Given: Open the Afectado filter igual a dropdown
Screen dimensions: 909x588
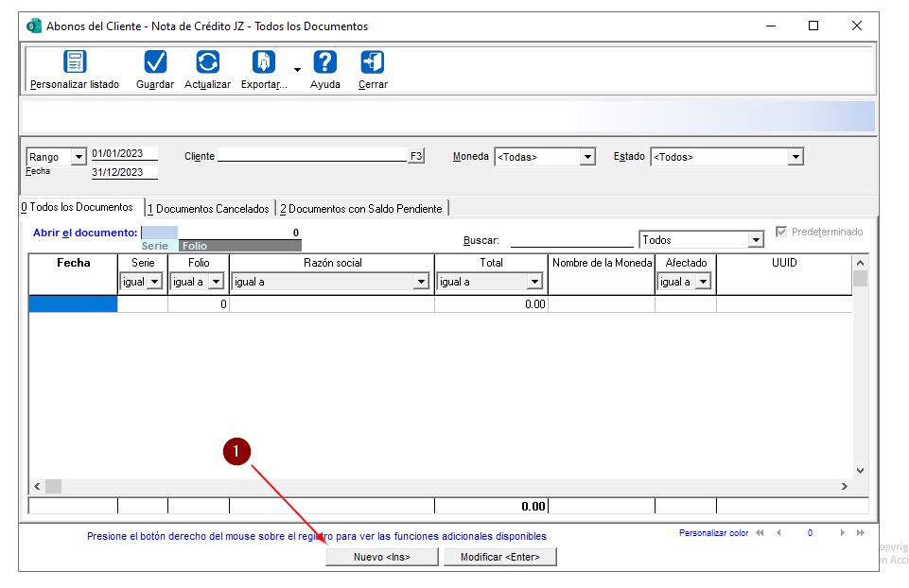Looking at the screenshot, I should point(703,282).
